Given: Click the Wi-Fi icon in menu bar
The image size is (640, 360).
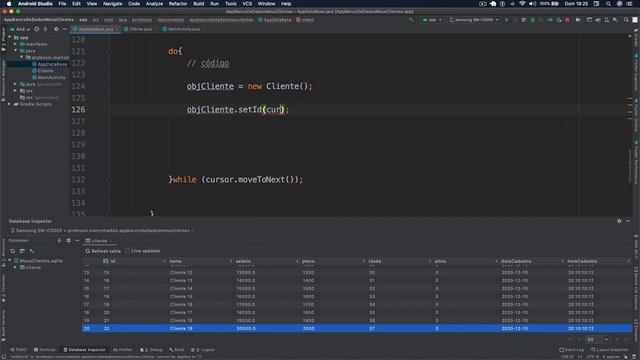Looking at the screenshot, I should click(522, 4).
